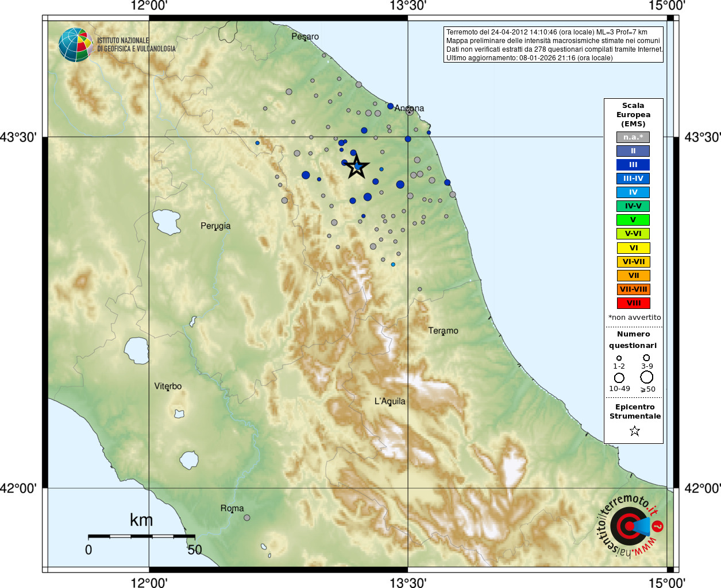
Task: Select the V green legend swatch
Action: pyautogui.click(x=633, y=220)
